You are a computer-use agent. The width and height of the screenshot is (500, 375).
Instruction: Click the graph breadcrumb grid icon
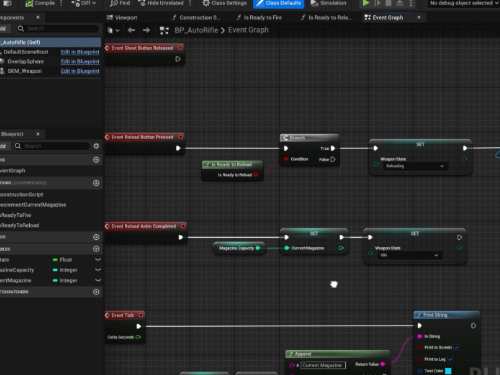[x=164, y=30]
